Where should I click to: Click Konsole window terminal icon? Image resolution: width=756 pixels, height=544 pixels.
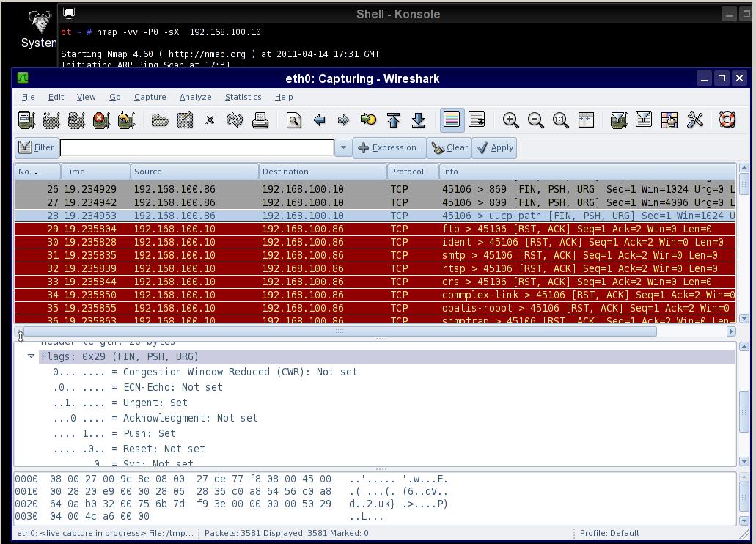[69, 13]
